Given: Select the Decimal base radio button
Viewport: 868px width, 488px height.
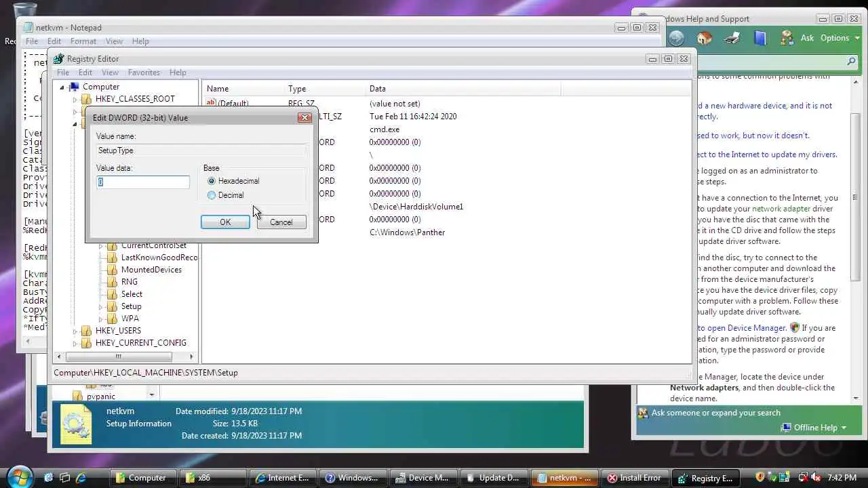Looking at the screenshot, I should [x=212, y=195].
